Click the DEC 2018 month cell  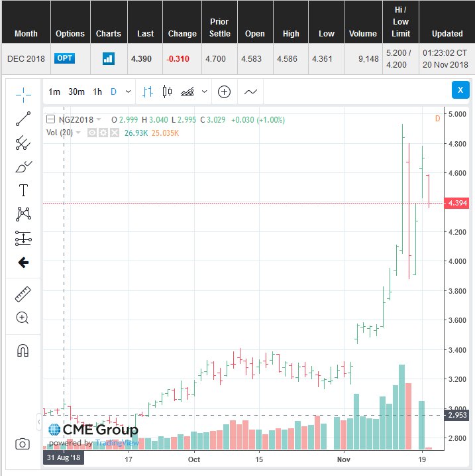[26, 58]
